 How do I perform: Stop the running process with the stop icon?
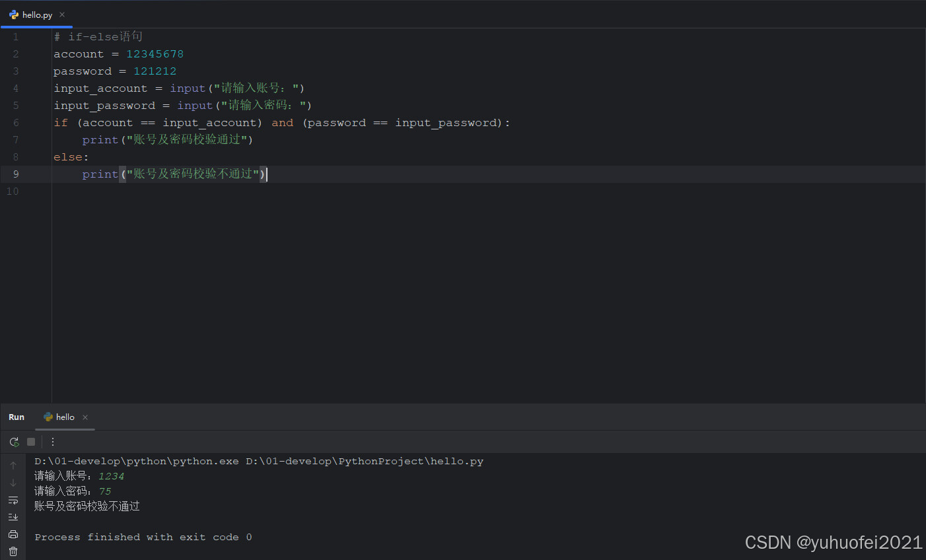click(31, 442)
